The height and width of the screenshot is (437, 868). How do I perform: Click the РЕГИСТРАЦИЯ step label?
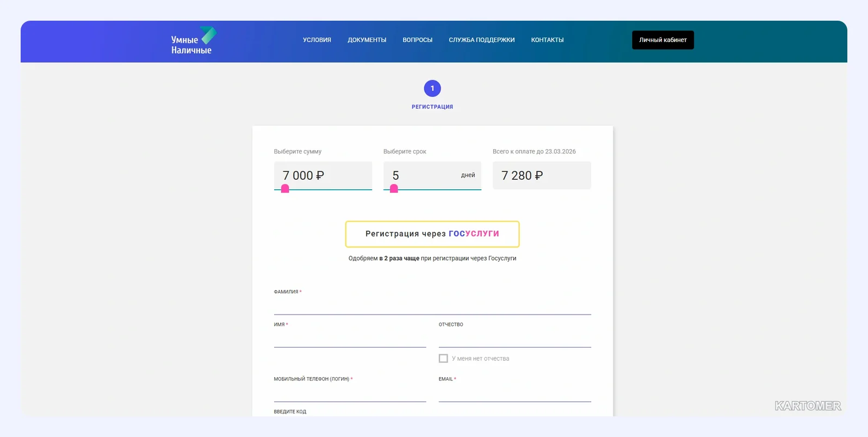[432, 107]
